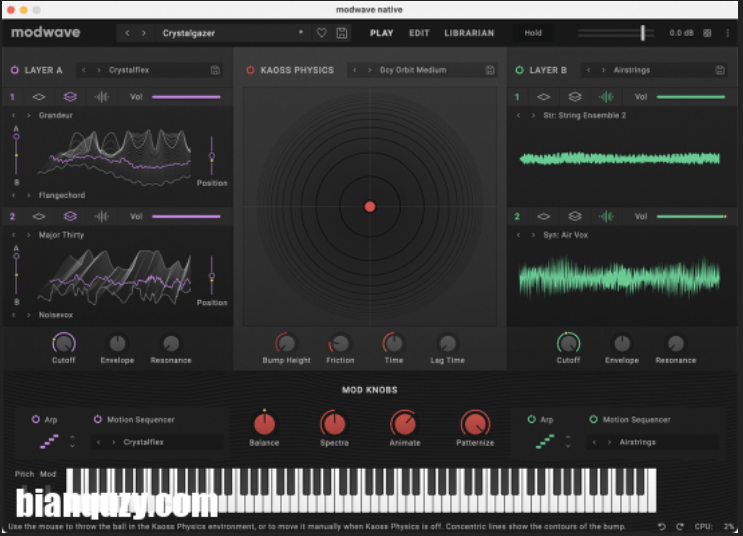Open the Crystalgazer performance name selector
Viewport: 743px width, 536px height.
coord(232,33)
